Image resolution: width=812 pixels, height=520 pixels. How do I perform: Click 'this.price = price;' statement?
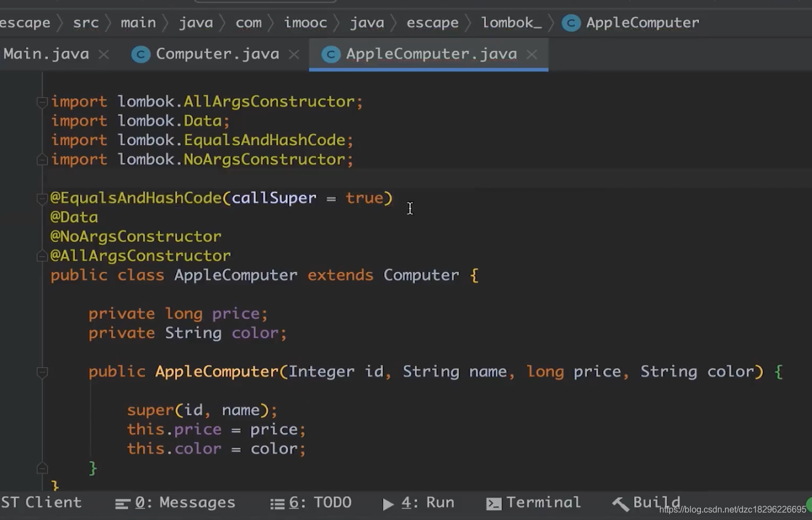[x=217, y=429]
